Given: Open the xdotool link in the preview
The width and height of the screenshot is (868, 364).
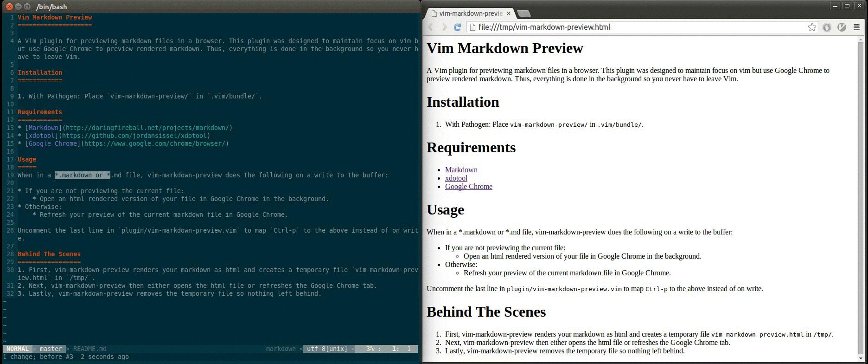Looking at the screenshot, I should pyautogui.click(x=456, y=178).
